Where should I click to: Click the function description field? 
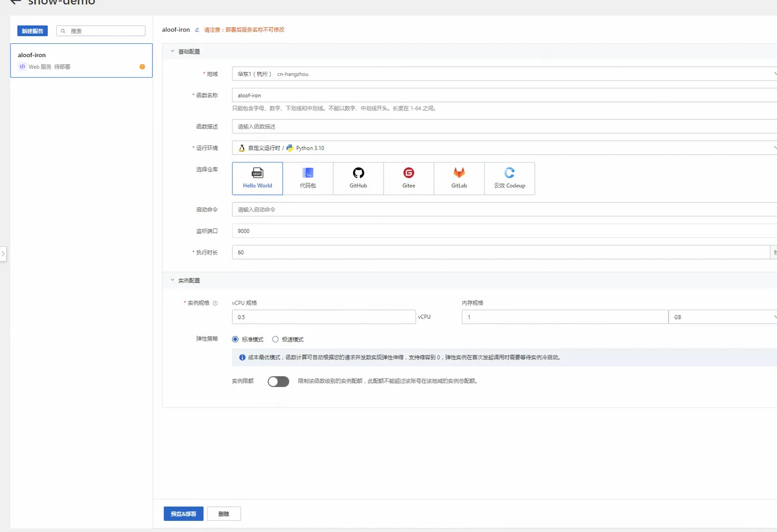[x=504, y=126]
